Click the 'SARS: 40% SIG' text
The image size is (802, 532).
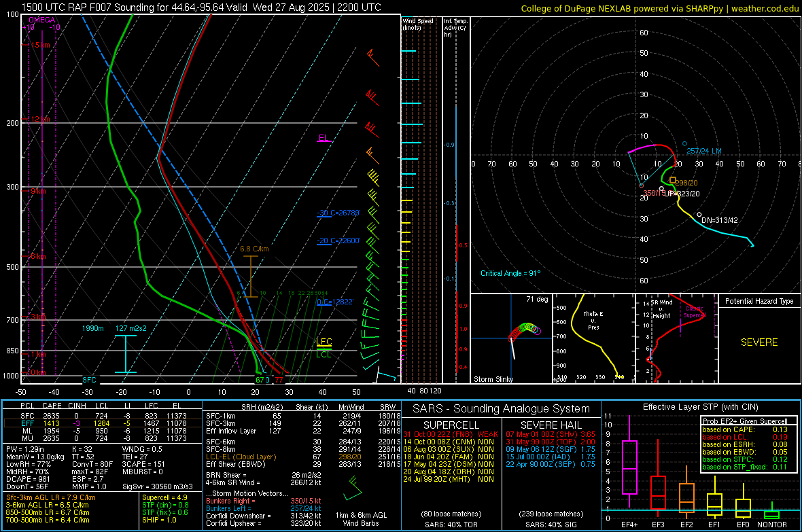(551, 525)
